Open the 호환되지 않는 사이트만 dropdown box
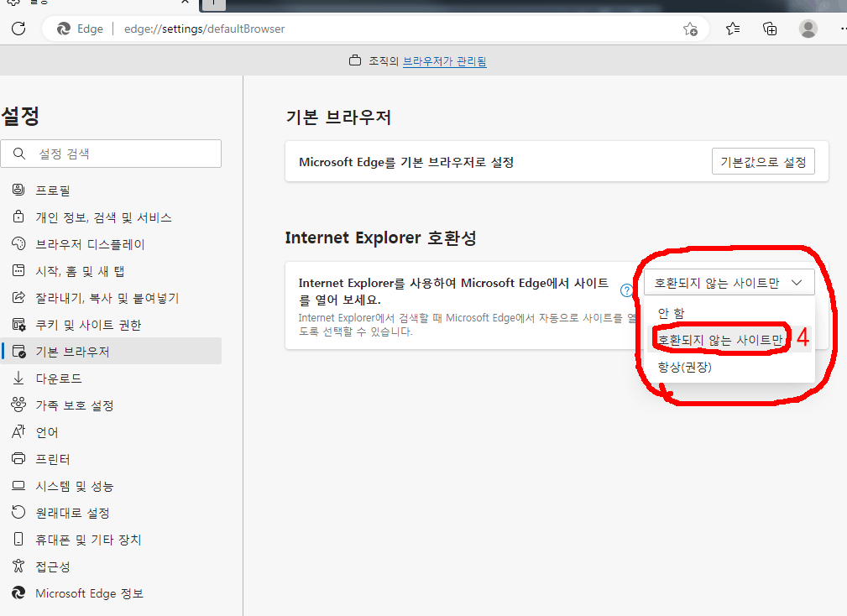 729,282
